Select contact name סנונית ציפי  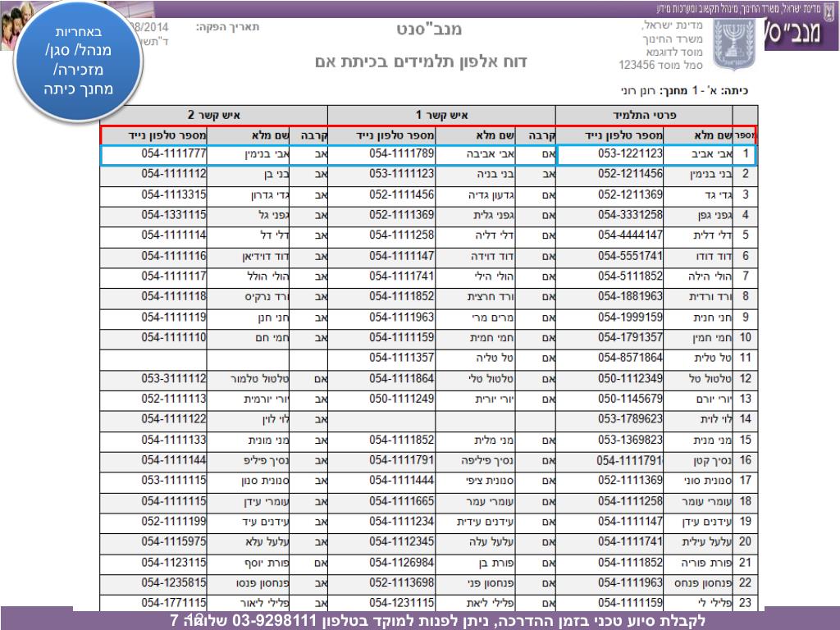point(490,482)
